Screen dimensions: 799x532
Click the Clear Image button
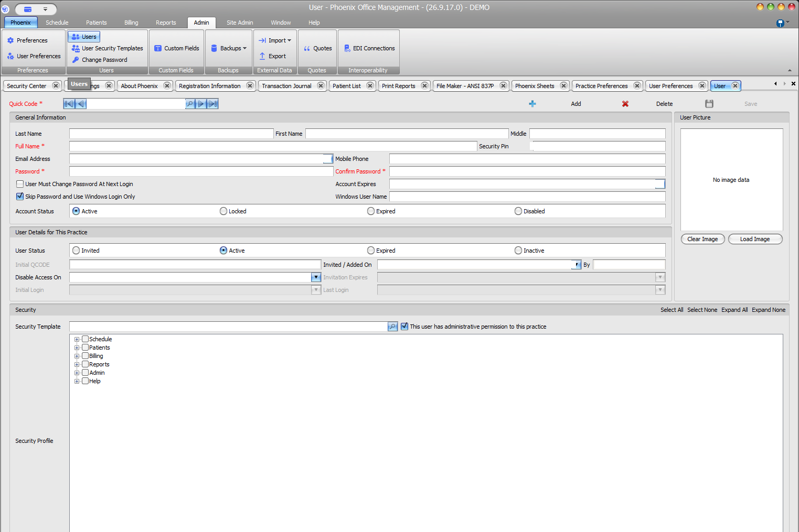point(702,239)
